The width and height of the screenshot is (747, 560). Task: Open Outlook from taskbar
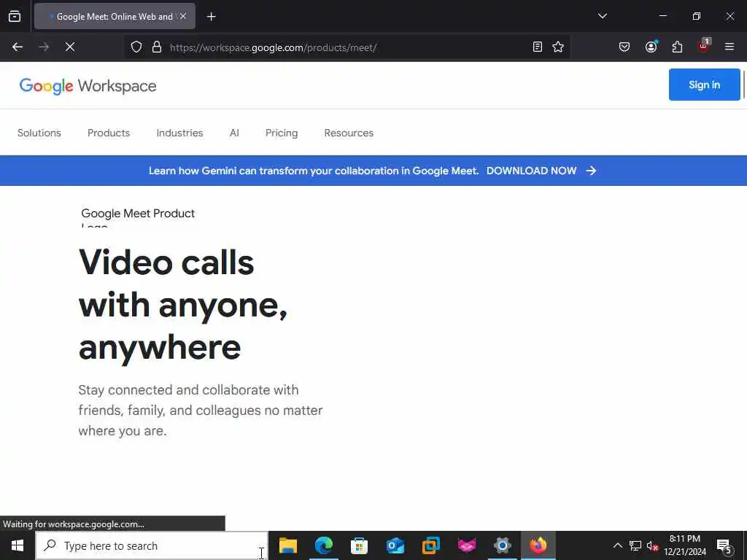click(395, 545)
